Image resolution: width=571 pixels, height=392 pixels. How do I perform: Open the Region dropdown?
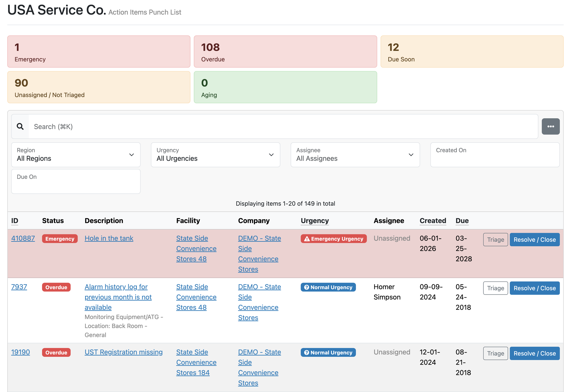tap(76, 155)
